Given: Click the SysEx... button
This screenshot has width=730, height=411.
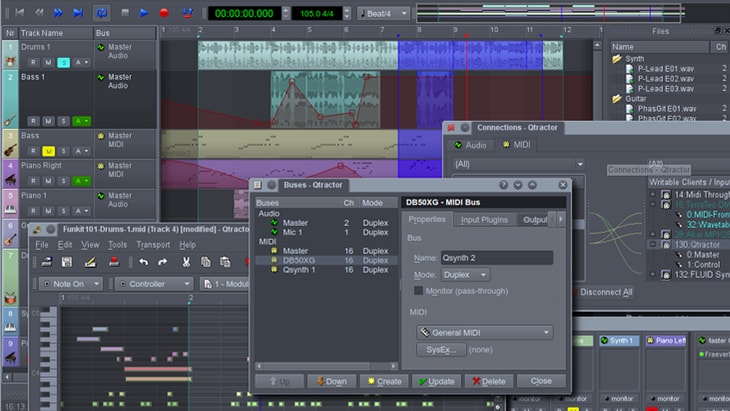Looking at the screenshot, I should pos(441,350).
